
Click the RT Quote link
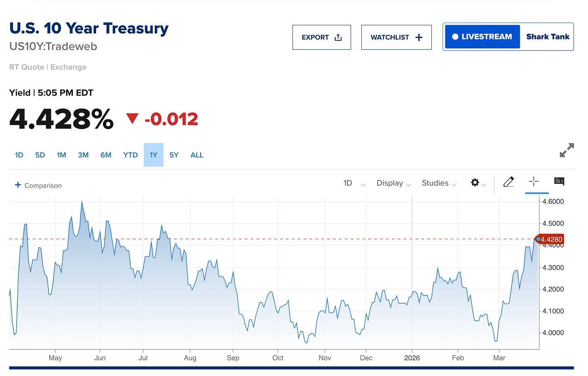coord(26,67)
